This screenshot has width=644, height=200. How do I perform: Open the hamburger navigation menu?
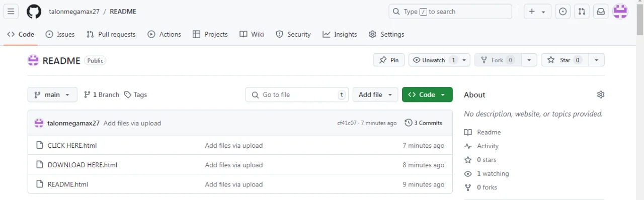pyautogui.click(x=11, y=12)
